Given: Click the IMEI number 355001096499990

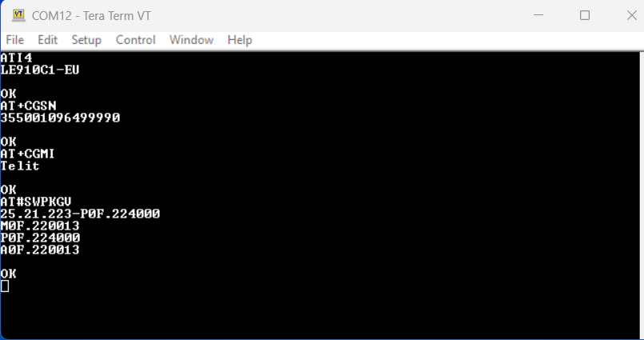Looking at the screenshot, I should pos(61,118).
